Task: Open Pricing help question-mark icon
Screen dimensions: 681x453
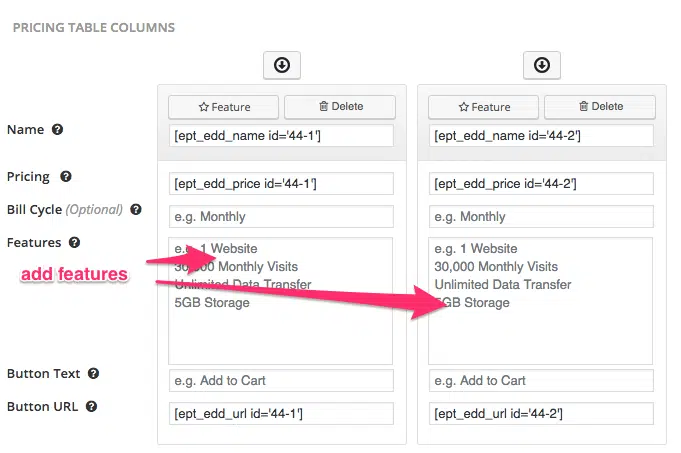Action: tap(66, 176)
